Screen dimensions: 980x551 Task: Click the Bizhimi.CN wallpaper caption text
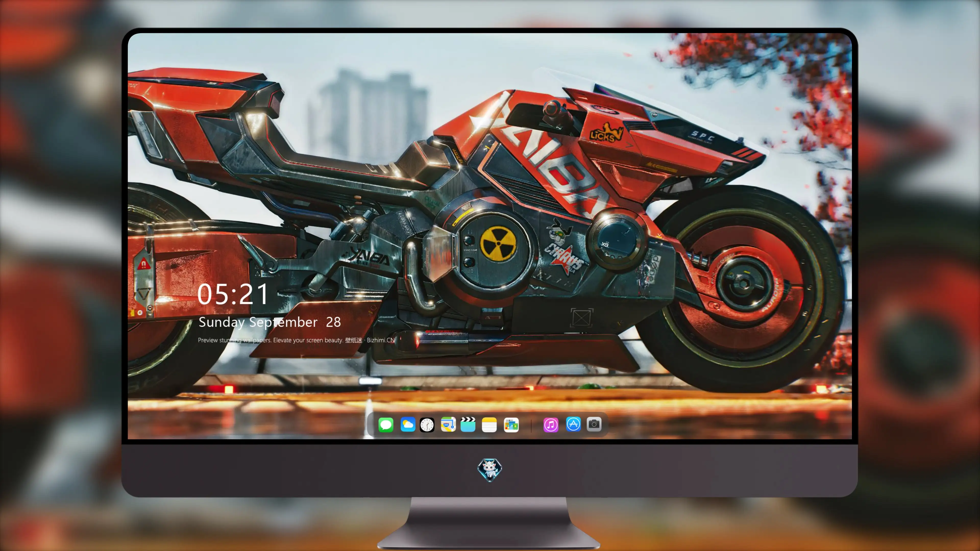click(x=296, y=340)
